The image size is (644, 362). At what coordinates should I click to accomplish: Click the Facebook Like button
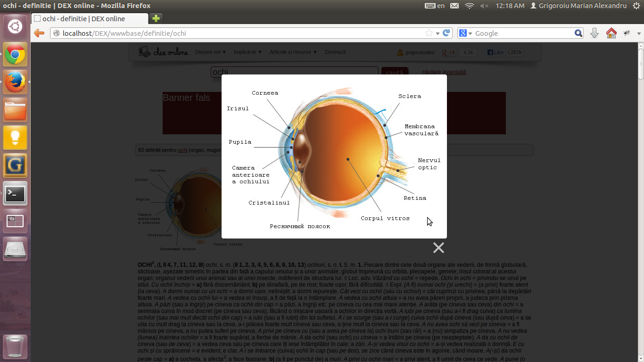point(495,52)
